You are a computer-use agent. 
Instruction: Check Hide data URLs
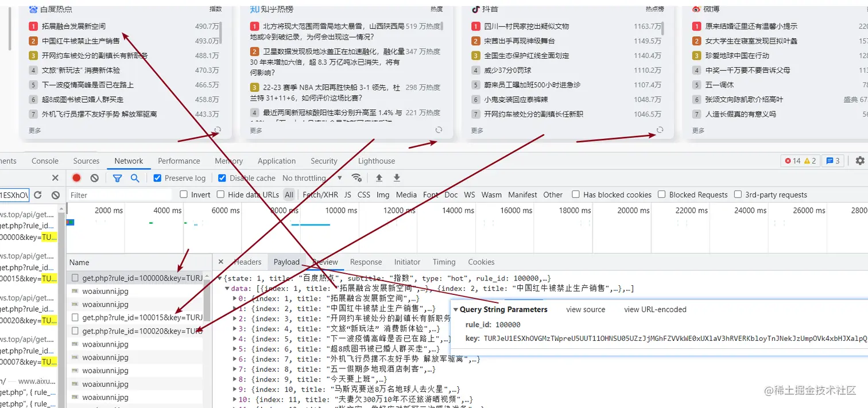tap(220, 195)
